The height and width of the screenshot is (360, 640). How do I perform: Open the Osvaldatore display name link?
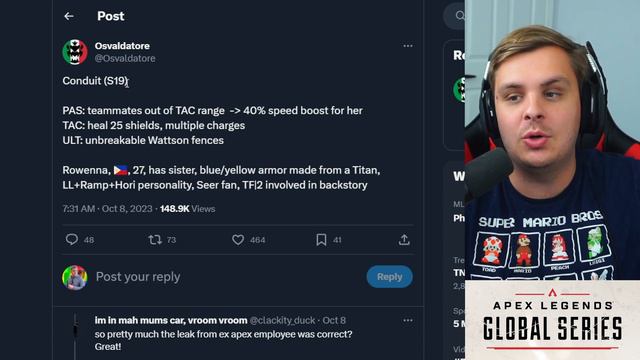coord(122,46)
